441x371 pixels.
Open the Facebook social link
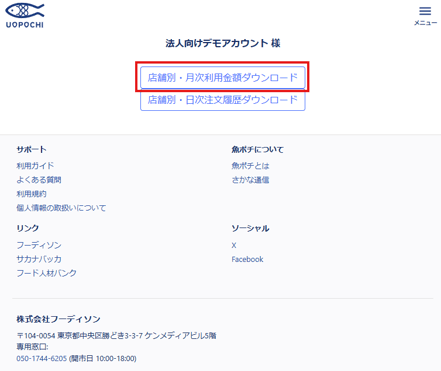tap(247, 259)
